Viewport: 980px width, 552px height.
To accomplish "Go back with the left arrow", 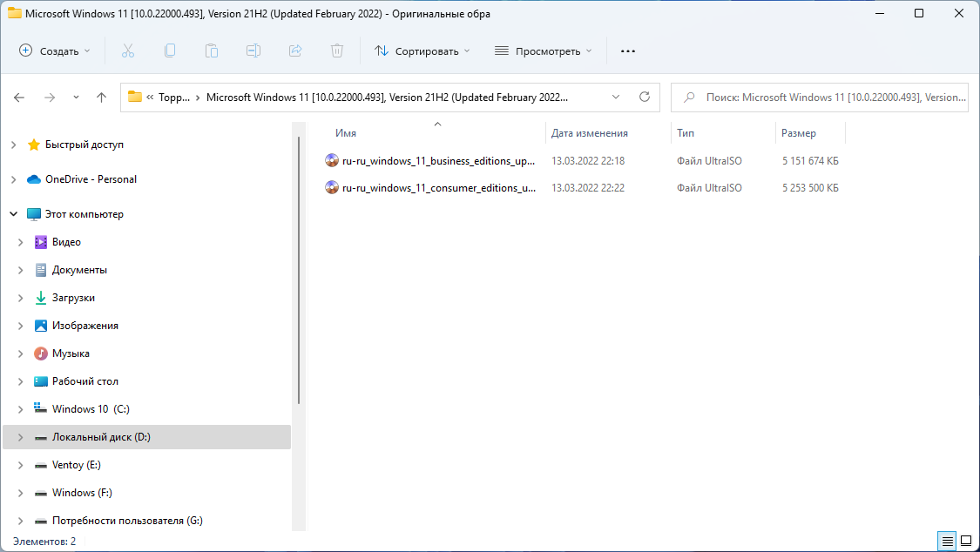I will tap(19, 98).
